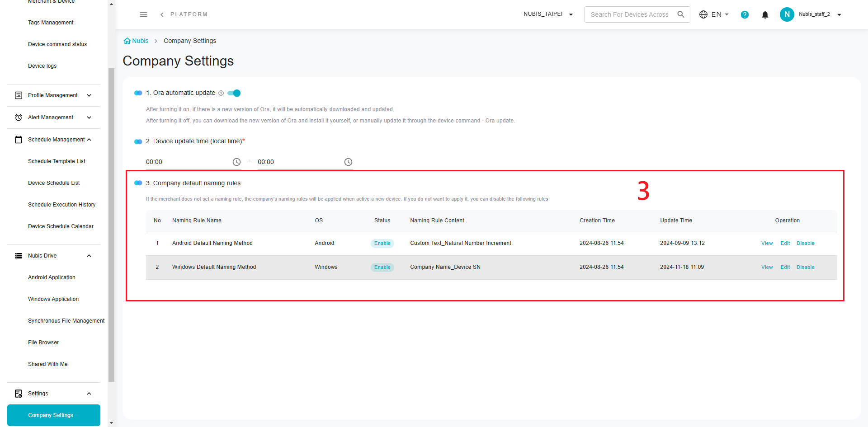
Task: Click the Nubis Drive icon
Action: pyautogui.click(x=19, y=256)
